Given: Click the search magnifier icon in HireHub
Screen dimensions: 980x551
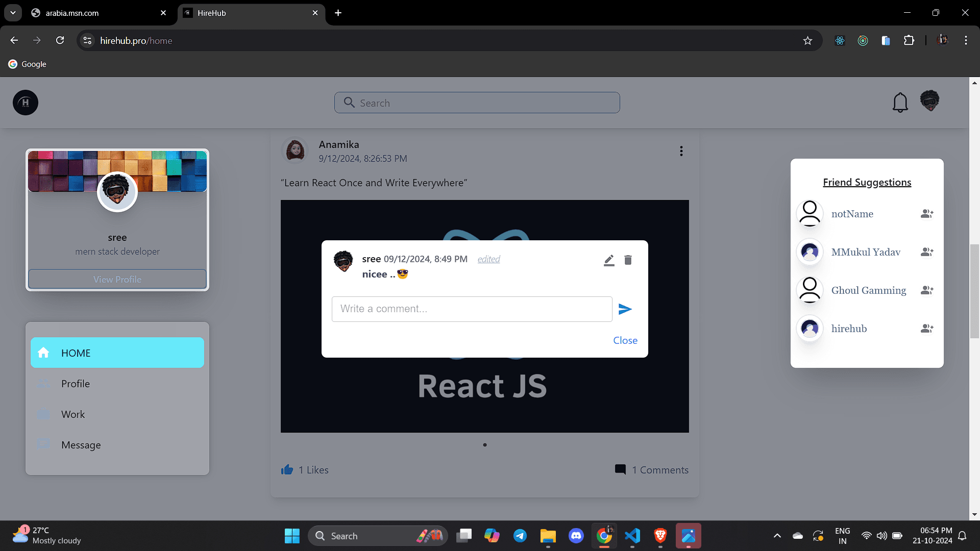Looking at the screenshot, I should point(349,103).
